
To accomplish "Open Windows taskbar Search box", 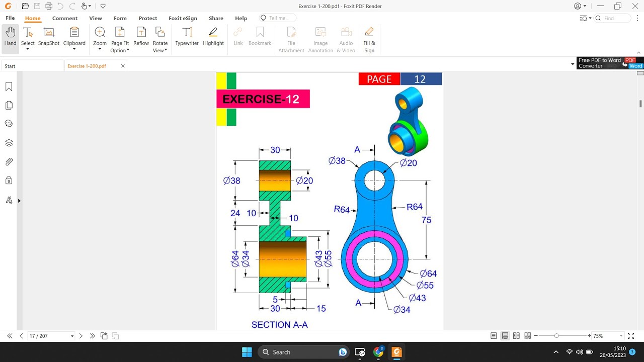I will pyautogui.click(x=304, y=352).
